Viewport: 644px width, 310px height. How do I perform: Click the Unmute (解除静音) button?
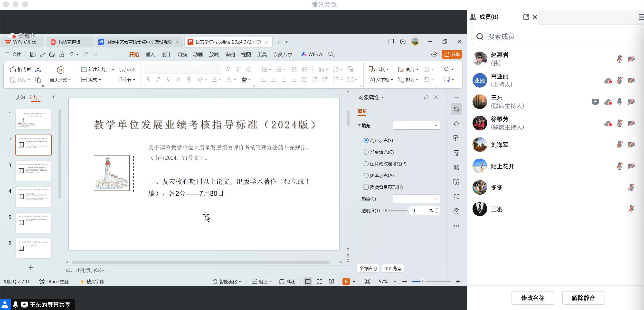pos(583,298)
